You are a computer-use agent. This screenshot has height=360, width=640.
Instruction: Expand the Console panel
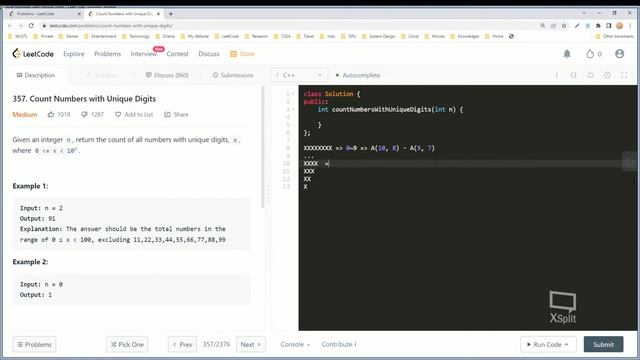click(x=295, y=344)
